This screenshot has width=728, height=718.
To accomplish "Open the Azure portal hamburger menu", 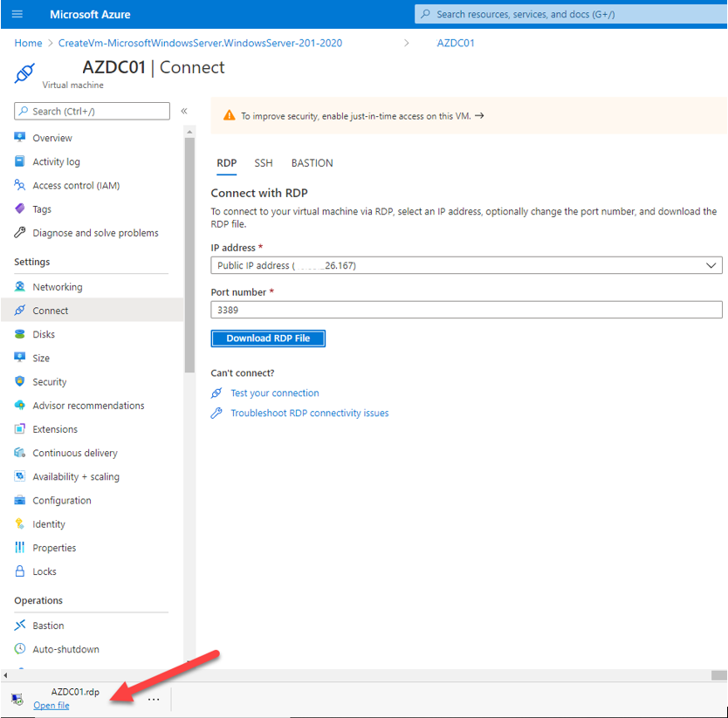I will [17, 14].
